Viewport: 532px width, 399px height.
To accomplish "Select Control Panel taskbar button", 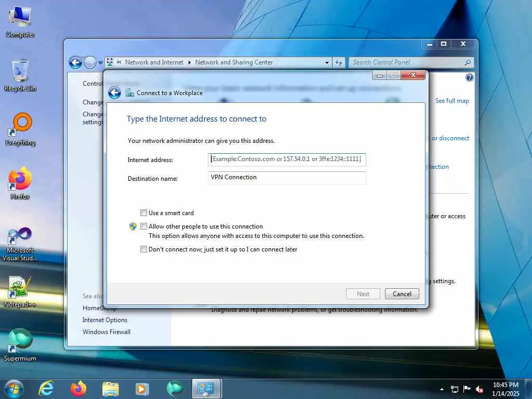I will (207, 389).
